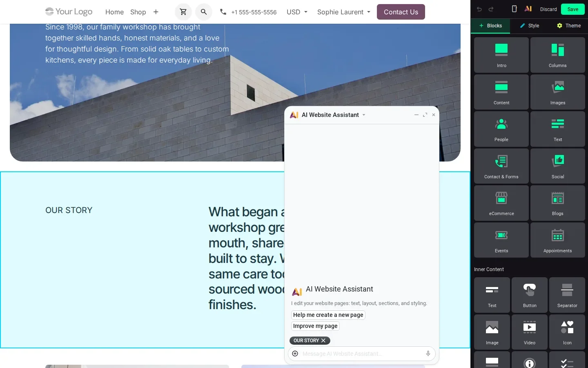Add the Text block from Blocks grid
The width and height of the screenshot is (588, 368).
[558, 129]
